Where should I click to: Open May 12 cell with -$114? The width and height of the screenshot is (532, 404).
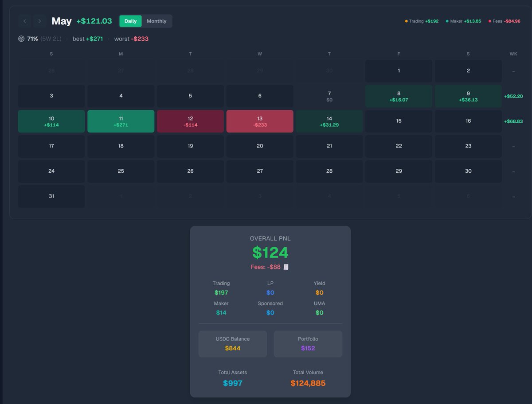tap(190, 121)
